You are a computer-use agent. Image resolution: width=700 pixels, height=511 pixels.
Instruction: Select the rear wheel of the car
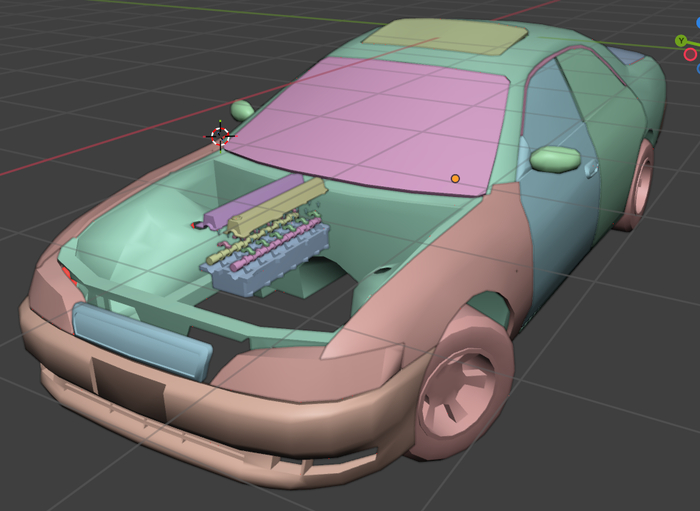(x=638, y=187)
